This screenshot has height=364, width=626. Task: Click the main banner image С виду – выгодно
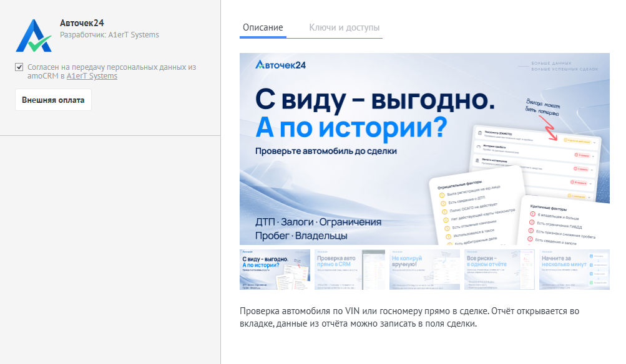pyautogui.click(x=424, y=149)
